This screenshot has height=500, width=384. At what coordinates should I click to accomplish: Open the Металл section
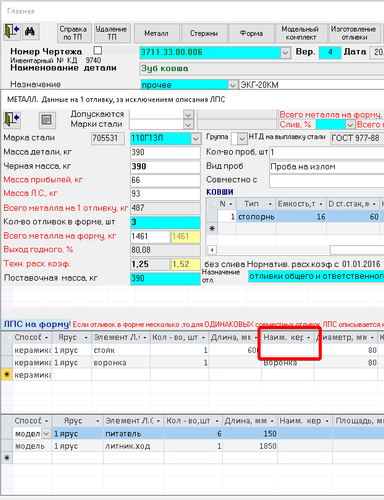click(156, 33)
